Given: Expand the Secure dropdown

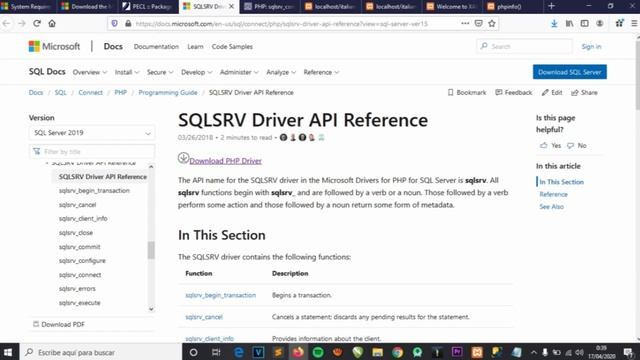Looking at the screenshot, I should pyautogui.click(x=160, y=72).
